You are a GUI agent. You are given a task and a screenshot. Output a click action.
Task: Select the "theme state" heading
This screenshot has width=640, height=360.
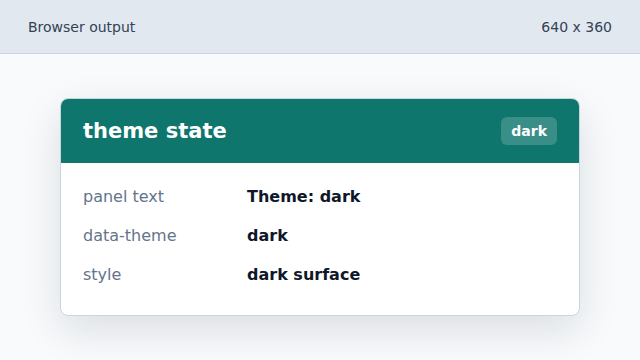155,131
